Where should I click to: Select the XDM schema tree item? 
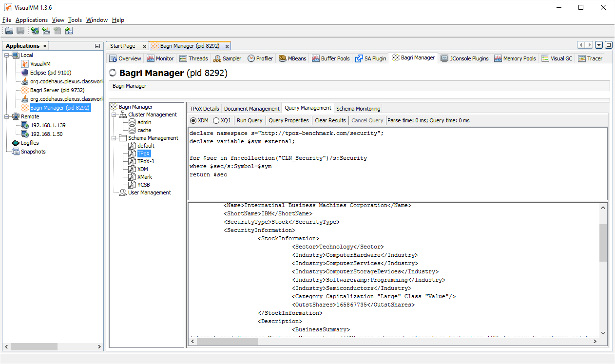tap(142, 169)
